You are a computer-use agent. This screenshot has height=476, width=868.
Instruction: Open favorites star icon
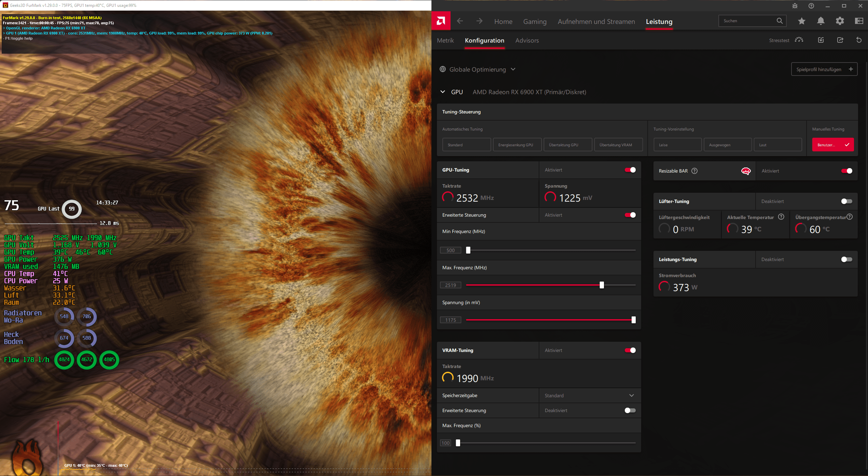801,21
